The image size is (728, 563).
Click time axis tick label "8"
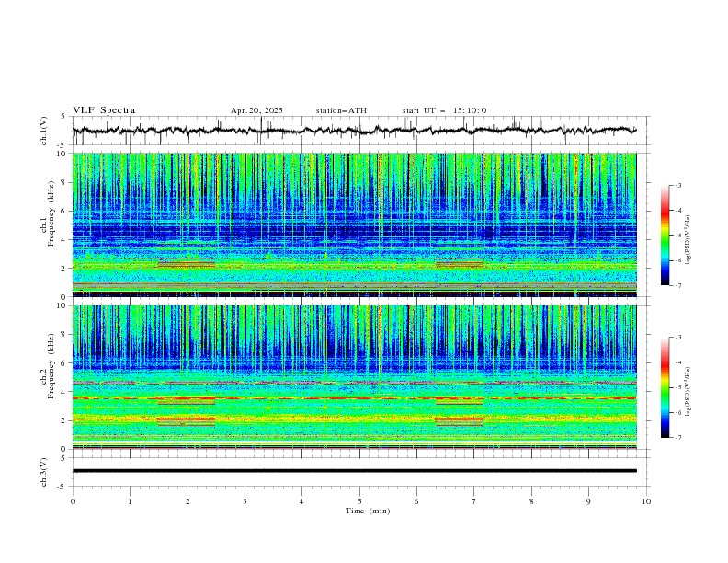[x=531, y=501]
